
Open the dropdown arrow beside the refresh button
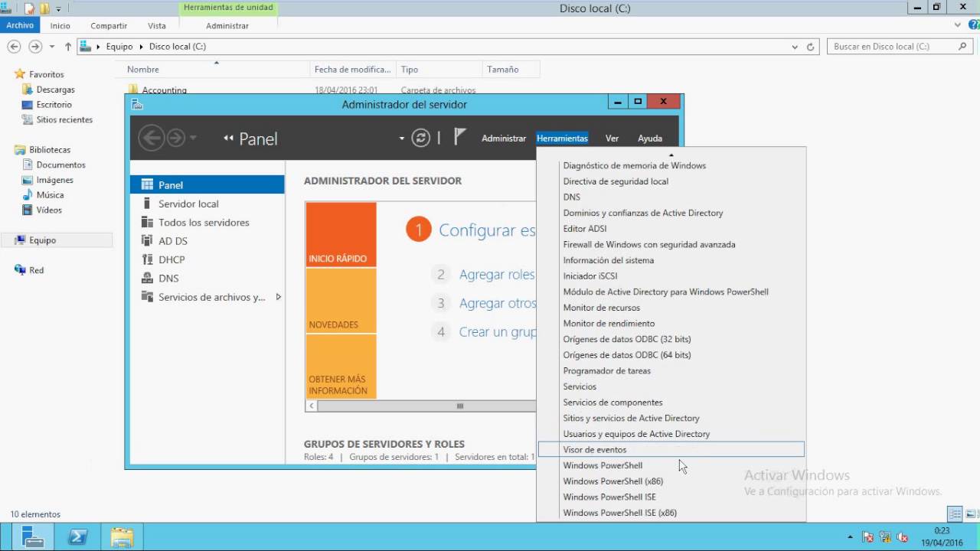[x=401, y=139]
